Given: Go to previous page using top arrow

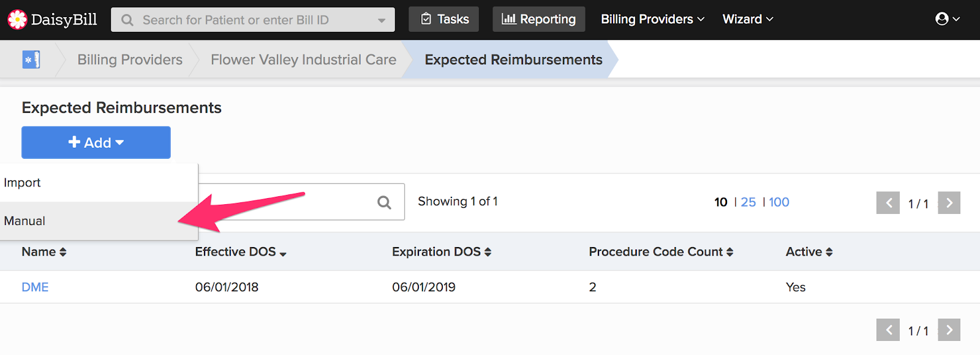Looking at the screenshot, I should [x=888, y=203].
